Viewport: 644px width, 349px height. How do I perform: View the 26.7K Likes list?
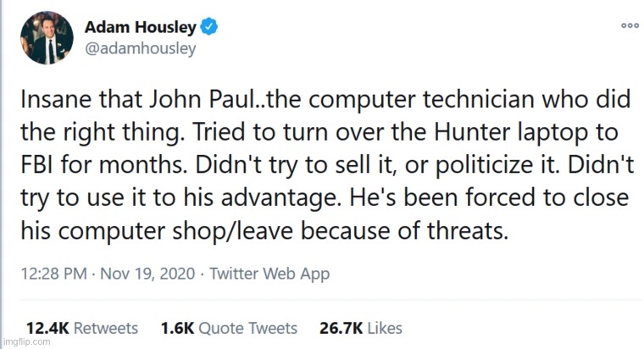358,328
